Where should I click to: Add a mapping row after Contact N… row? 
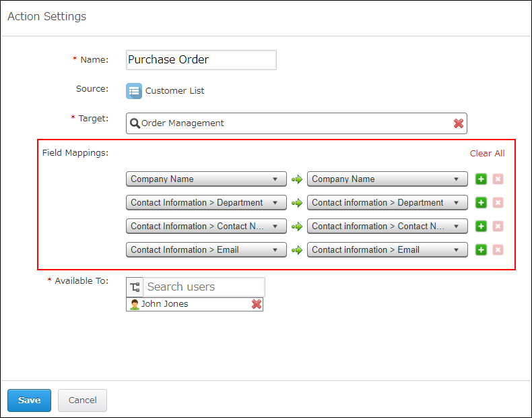point(481,226)
